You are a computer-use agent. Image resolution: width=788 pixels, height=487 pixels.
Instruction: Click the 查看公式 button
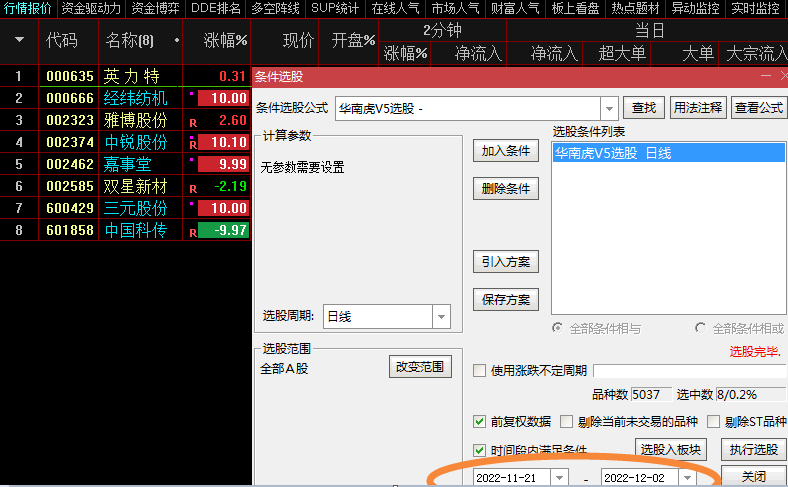759,108
